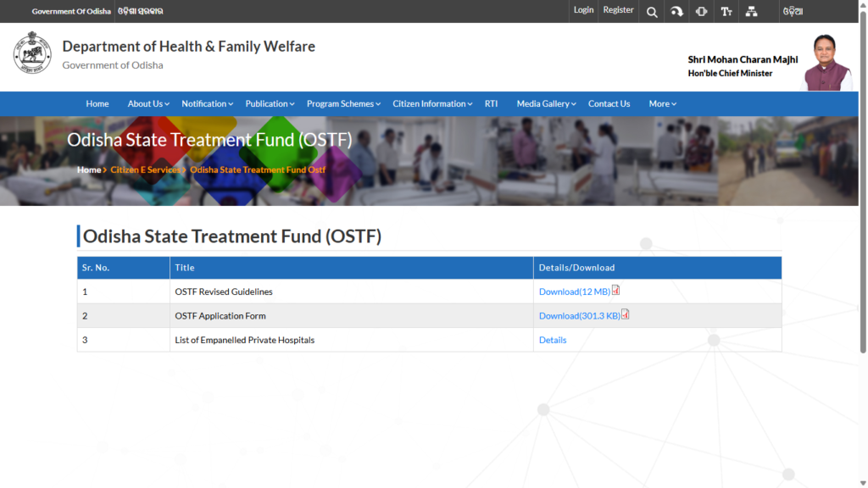Click the Register link
868x488 pixels.
[x=618, y=10]
